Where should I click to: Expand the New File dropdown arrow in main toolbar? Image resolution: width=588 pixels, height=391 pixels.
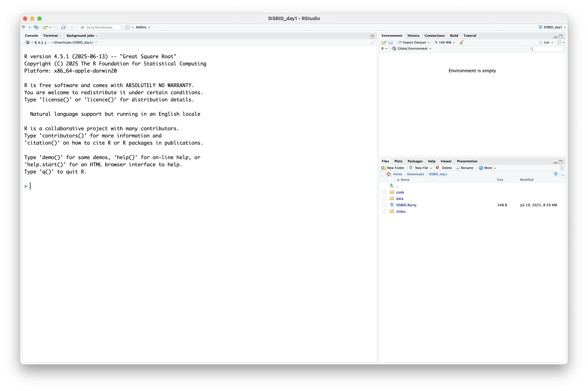(29, 27)
